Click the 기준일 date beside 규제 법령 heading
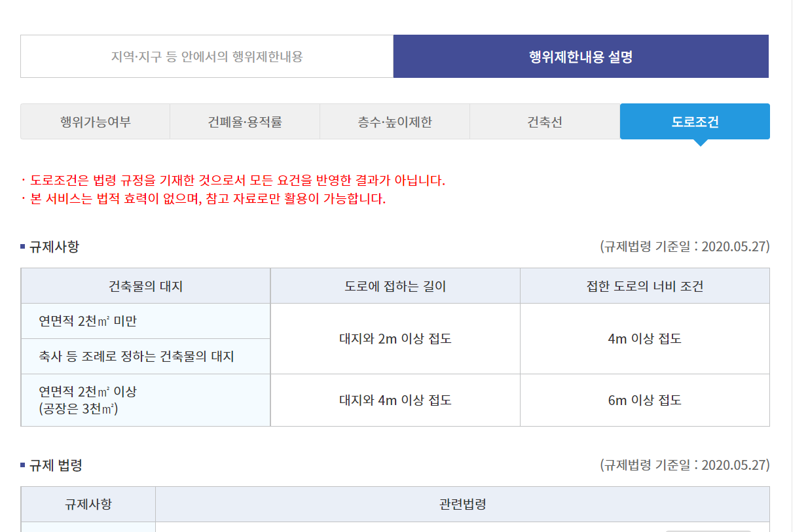 pos(685,465)
